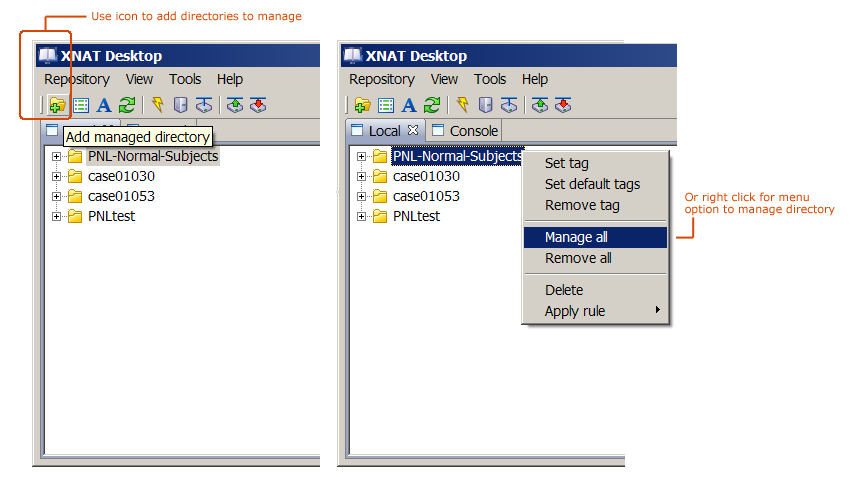This screenshot has width=851, height=477.
Task: Click the yellow lightning bolt icon in right window
Action: click(x=462, y=104)
